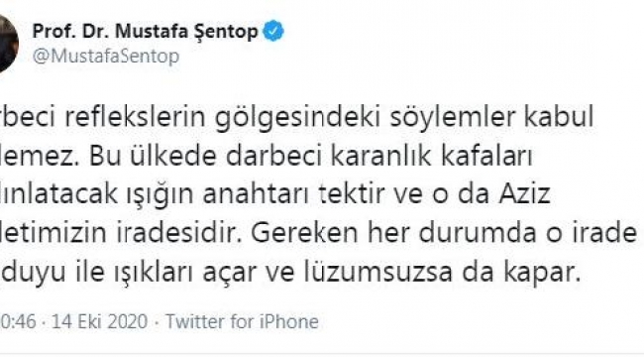Image resolution: width=644 pixels, height=357 pixels.
Task: Click the 14 Eki 2020 date
Action: point(99,321)
